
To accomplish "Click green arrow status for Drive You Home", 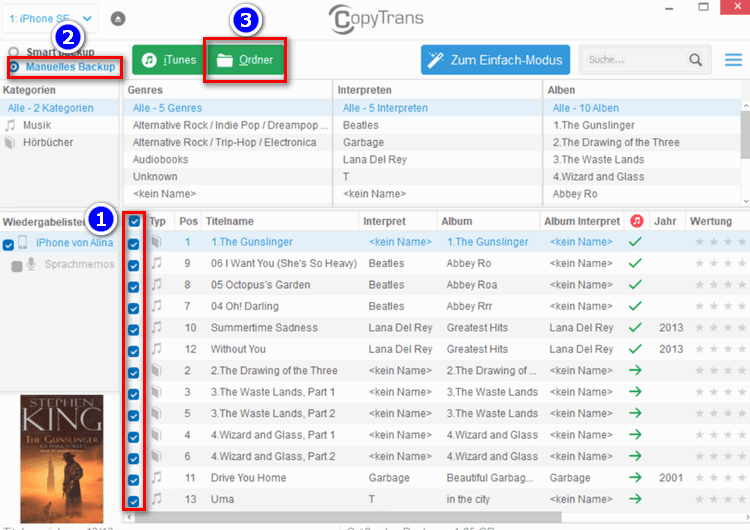I will (635, 477).
